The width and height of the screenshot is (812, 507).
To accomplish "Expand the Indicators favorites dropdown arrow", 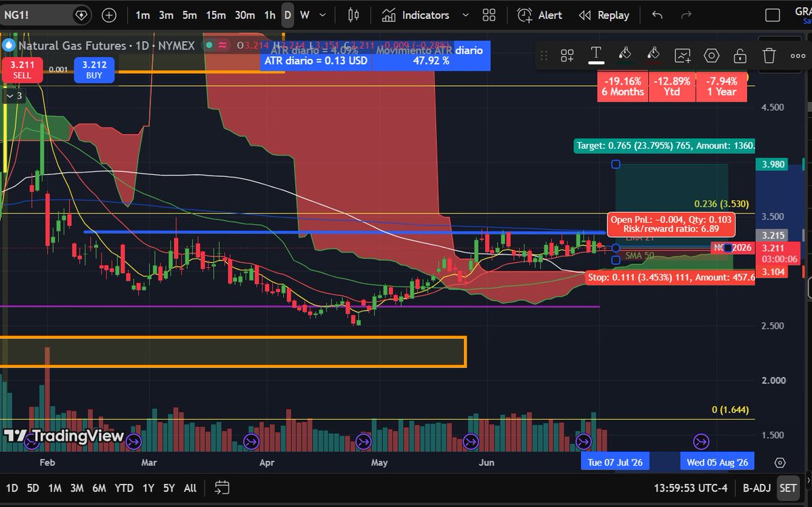I will click(465, 15).
